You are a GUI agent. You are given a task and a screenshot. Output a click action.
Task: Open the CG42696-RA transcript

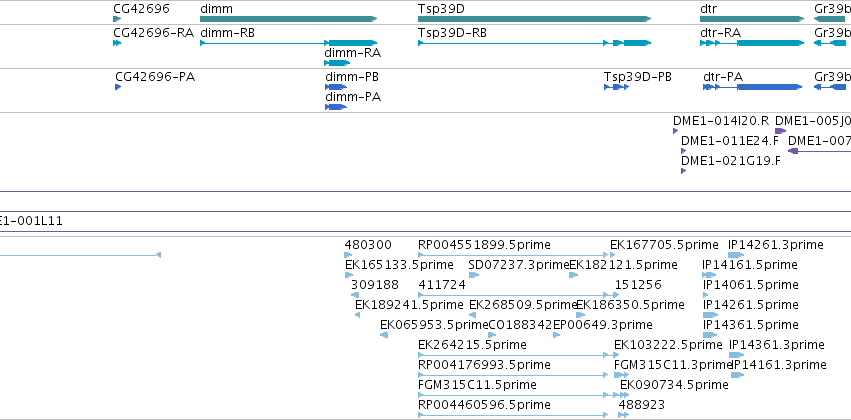pyautogui.click(x=154, y=32)
